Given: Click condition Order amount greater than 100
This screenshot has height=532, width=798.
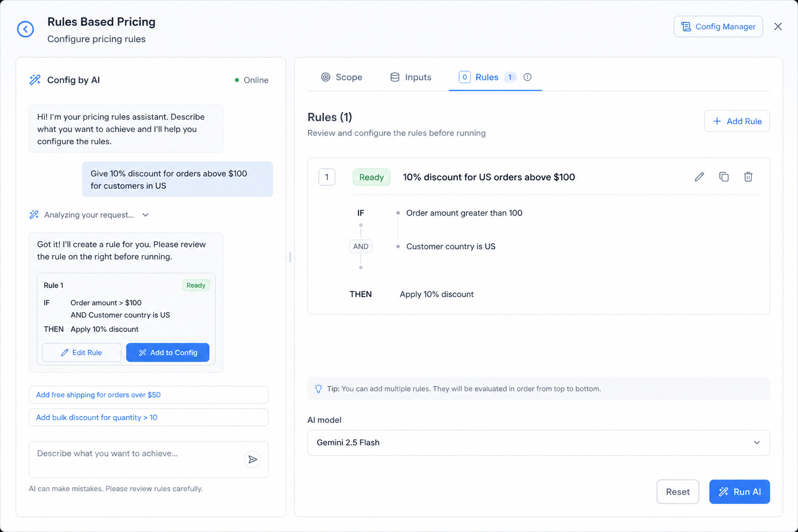Looking at the screenshot, I should pos(464,213).
